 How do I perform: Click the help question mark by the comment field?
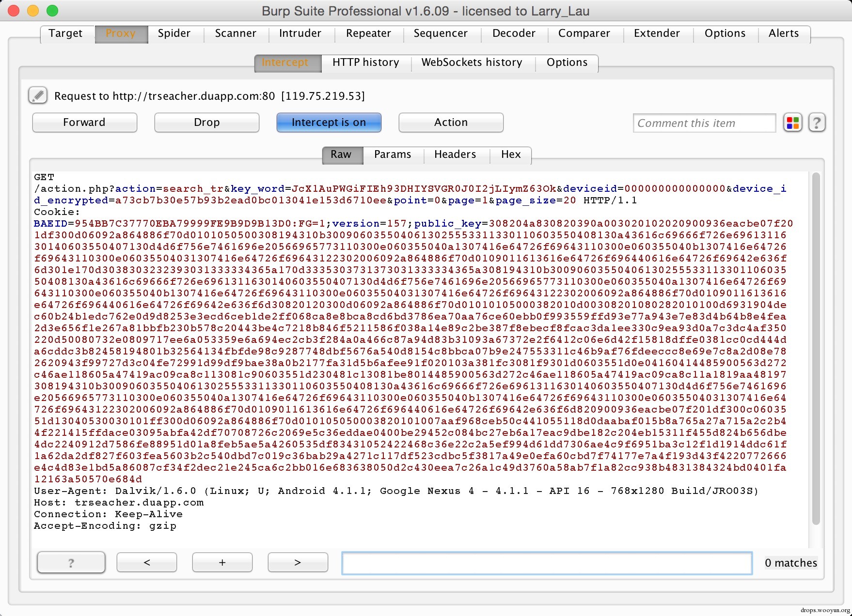817,123
